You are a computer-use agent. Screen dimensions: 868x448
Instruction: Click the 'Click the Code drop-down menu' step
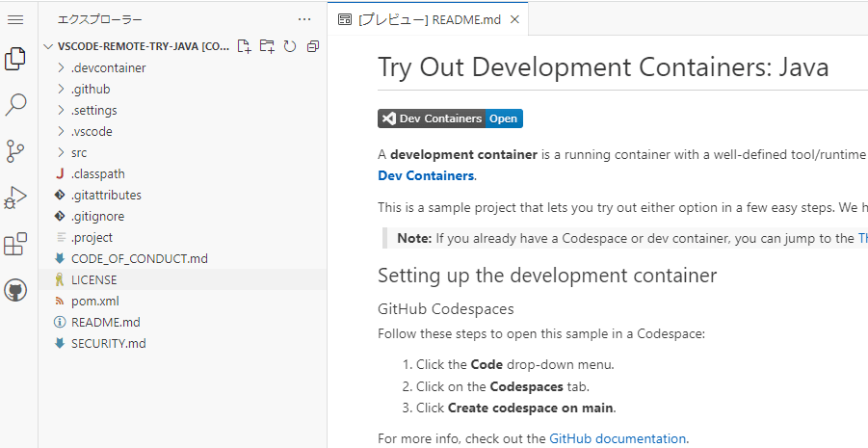point(515,365)
